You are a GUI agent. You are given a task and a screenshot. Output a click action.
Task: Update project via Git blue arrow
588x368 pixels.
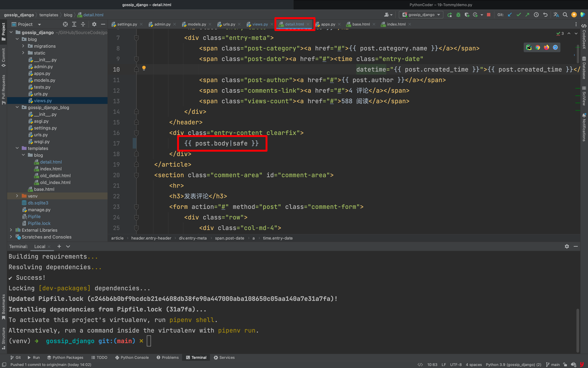coord(510,15)
